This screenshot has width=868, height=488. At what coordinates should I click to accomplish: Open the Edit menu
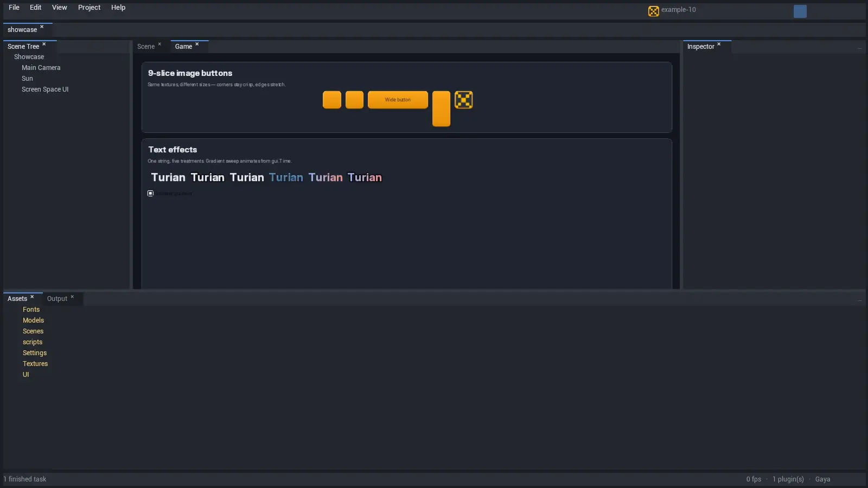click(36, 8)
